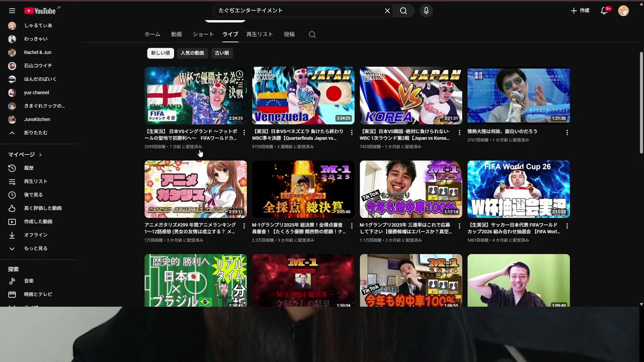Select 人気の動画 sort chip

pos(193,53)
